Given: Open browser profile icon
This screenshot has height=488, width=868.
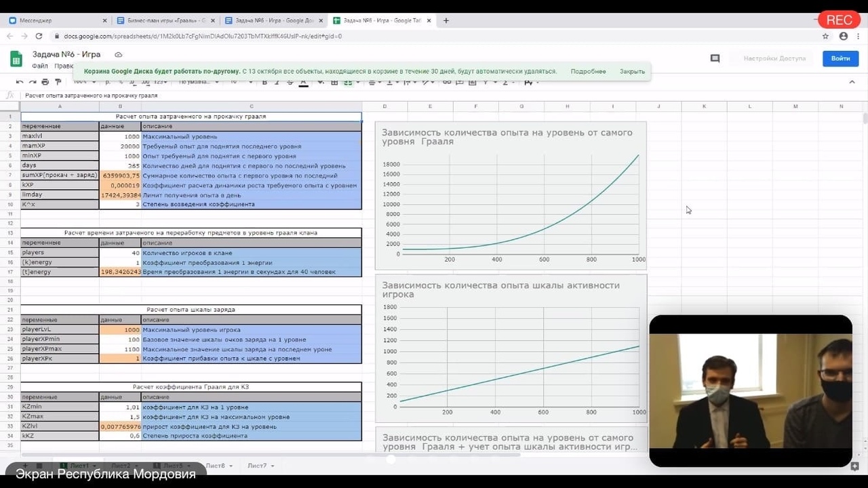Looking at the screenshot, I should (x=843, y=37).
